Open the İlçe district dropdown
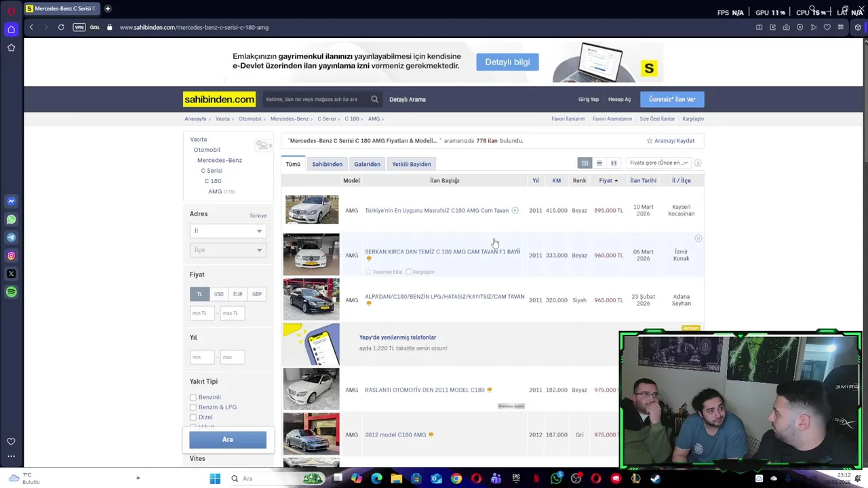The image size is (868, 488). pos(228,250)
